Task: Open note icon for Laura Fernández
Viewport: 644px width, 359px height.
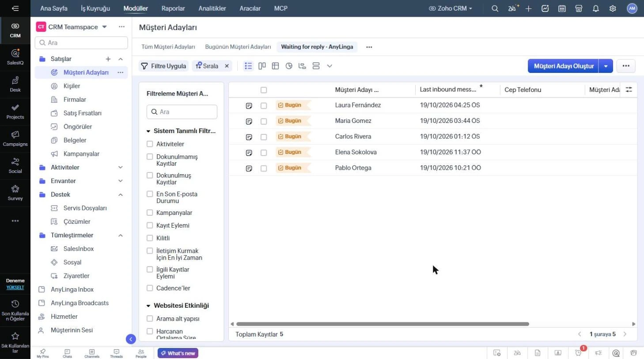Action: click(249, 106)
